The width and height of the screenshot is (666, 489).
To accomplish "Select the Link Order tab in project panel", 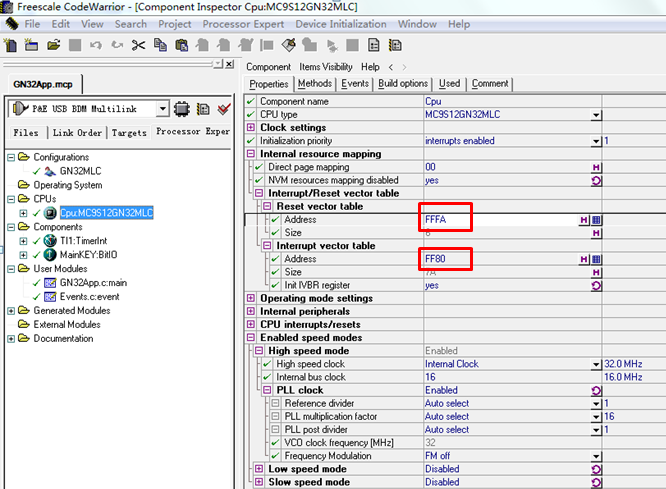I will point(77,133).
